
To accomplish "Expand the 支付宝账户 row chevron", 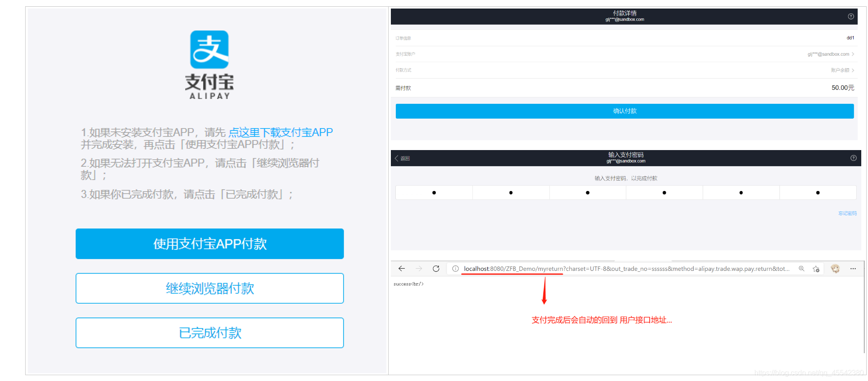I will coord(853,54).
